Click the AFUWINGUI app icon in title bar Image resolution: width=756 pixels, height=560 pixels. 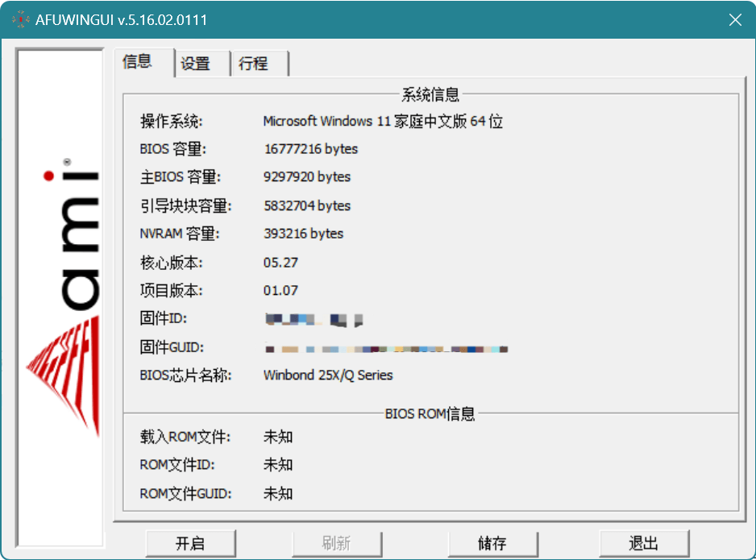[x=21, y=19]
